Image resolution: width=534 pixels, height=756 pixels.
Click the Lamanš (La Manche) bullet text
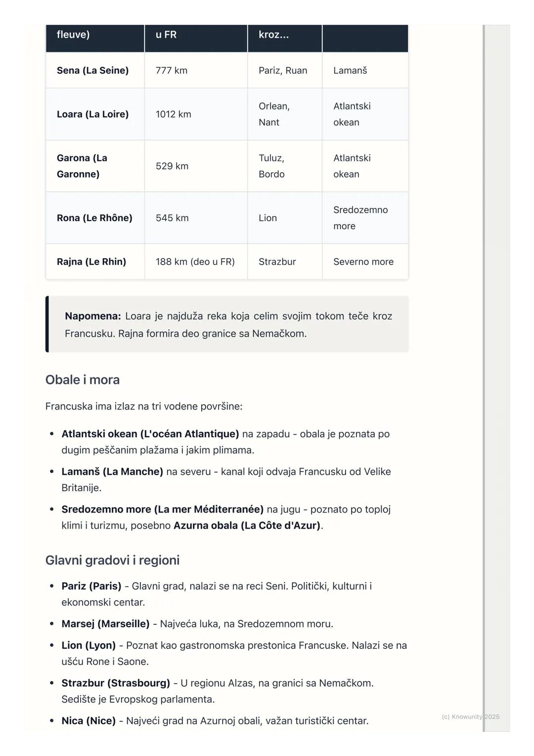pyautogui.click(x=112, y=472)
